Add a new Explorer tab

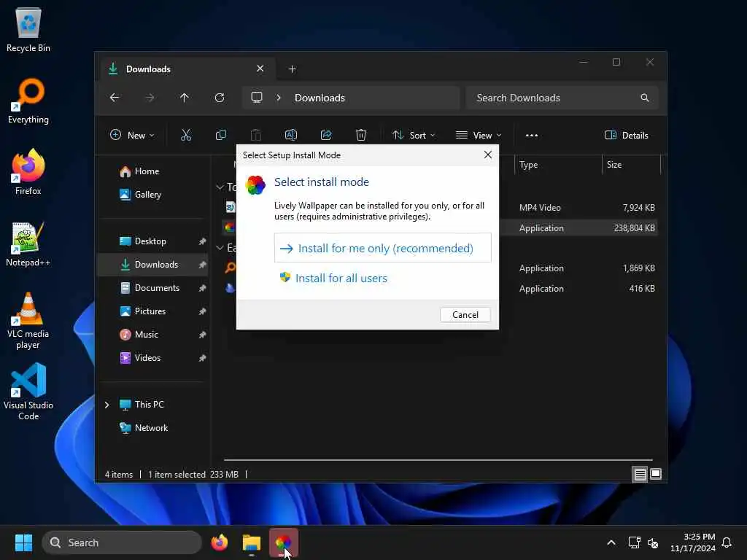[293, 69]
